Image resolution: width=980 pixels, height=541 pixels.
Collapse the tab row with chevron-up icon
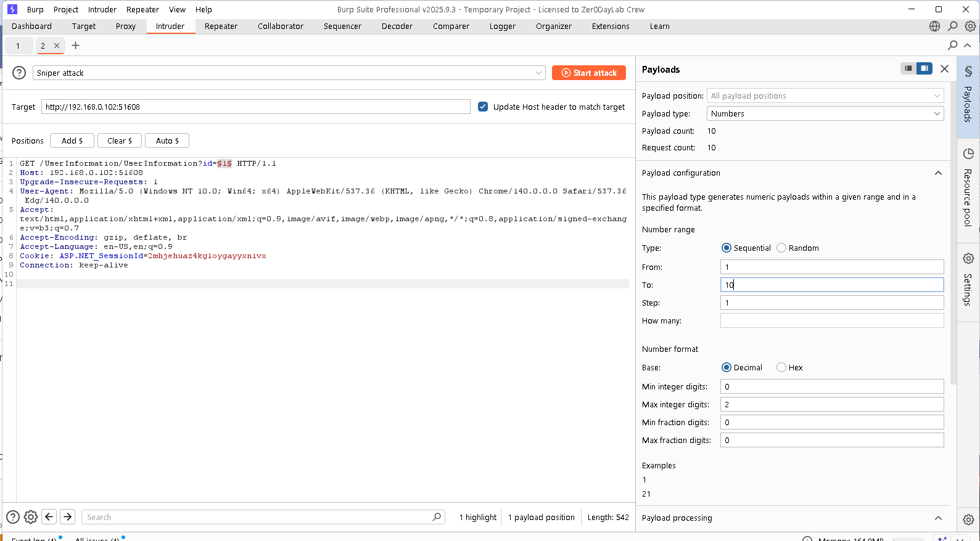point(968,45)
